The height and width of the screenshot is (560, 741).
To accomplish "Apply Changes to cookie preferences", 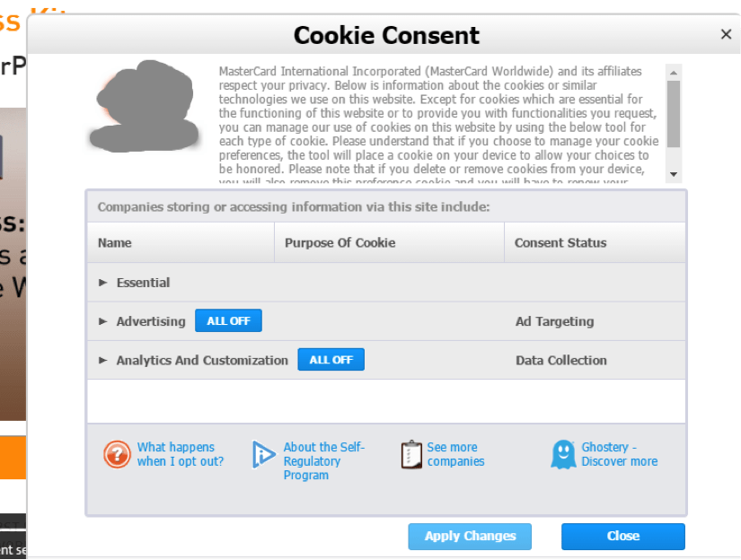I will [470, 537].
